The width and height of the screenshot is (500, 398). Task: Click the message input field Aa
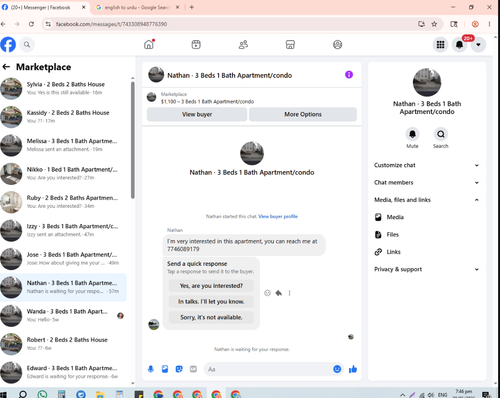(x=268, y=369)
